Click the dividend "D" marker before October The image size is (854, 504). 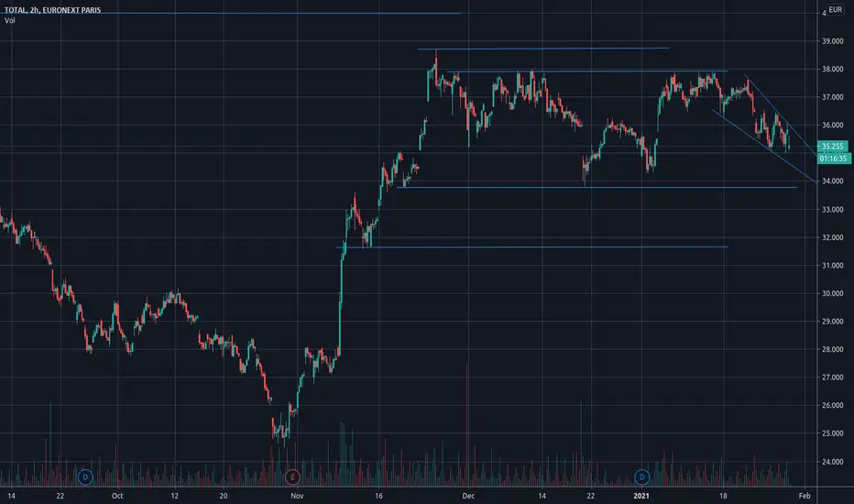[85, 477]
